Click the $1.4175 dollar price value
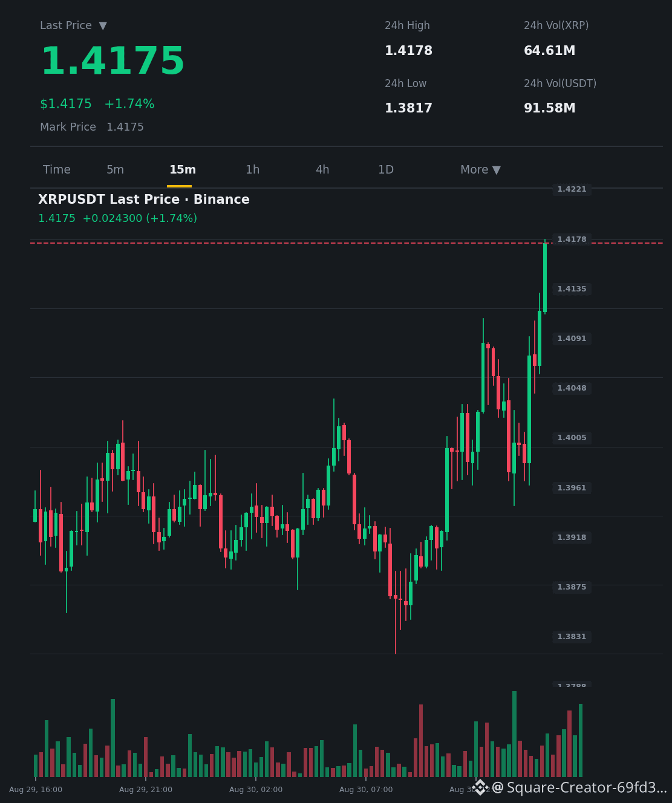672x803 pixels. click(x=66, y=104)
